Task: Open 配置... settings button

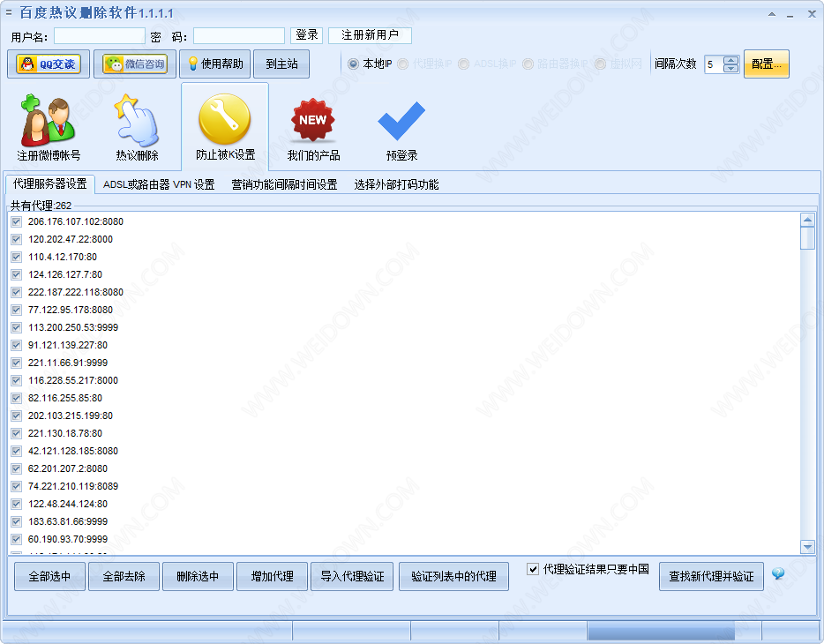Action: point(766,64)
